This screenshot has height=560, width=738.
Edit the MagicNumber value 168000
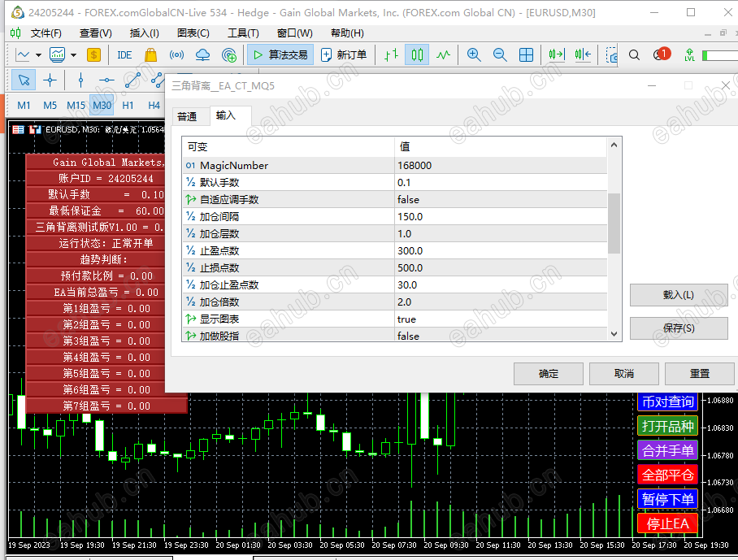click(x=501, y=165)
